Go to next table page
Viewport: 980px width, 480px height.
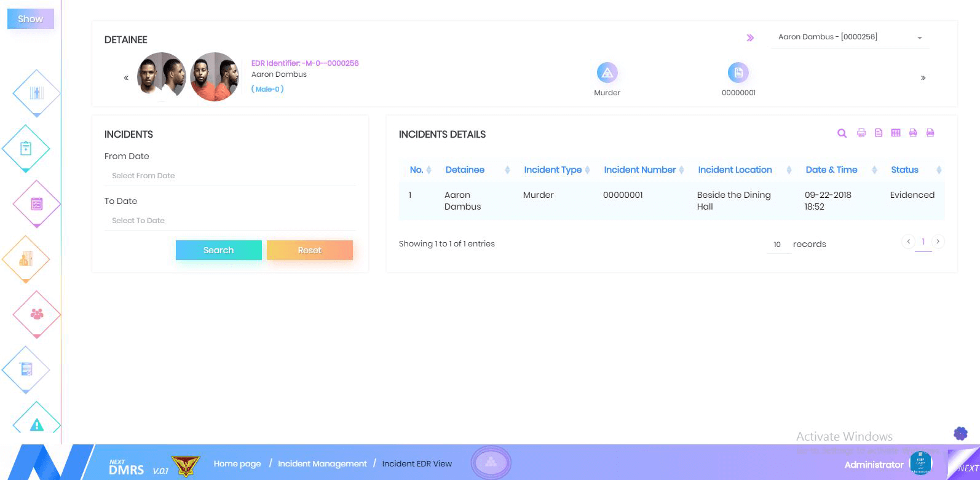coord(938,242)
